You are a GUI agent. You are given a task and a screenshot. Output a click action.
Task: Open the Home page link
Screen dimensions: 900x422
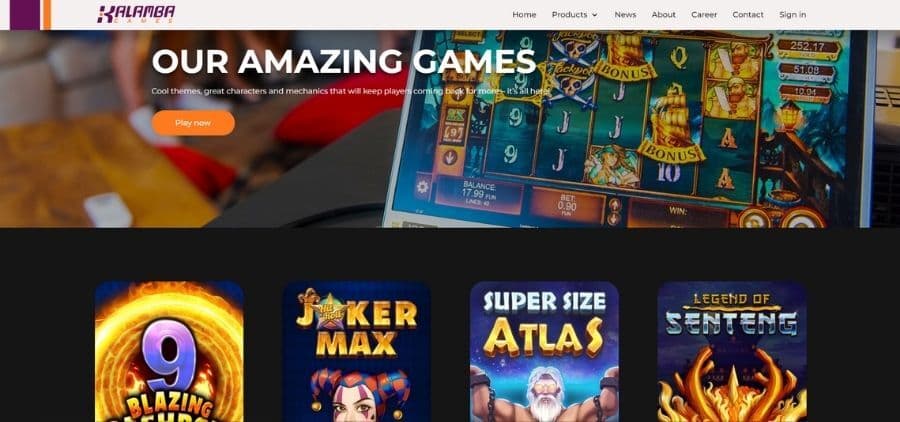coord(524,15)
